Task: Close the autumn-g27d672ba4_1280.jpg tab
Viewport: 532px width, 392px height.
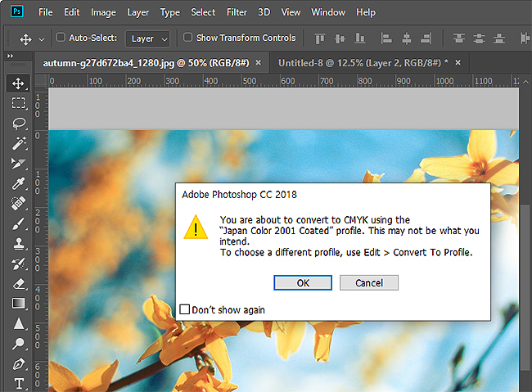Action: click(258, 62)
